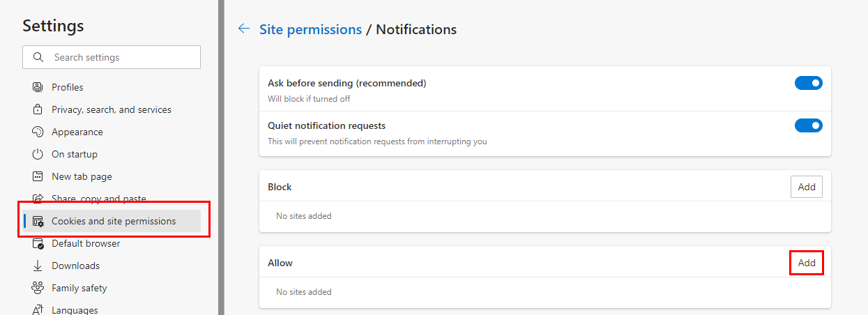
Task: Open Cookies and site permissions section
Action: (114, 221)
